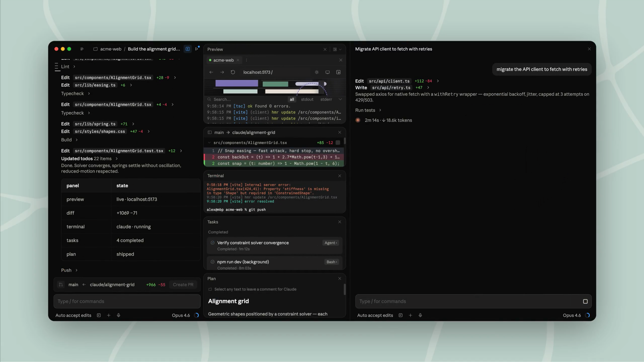This screenshot has height=362, width=644.
Task: Reload the localhost preview page
Action: click(x=233, y=72)
